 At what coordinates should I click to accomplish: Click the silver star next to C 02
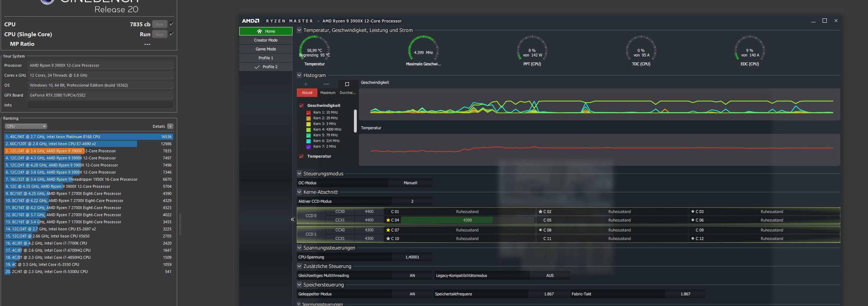(x=540, y=212)
